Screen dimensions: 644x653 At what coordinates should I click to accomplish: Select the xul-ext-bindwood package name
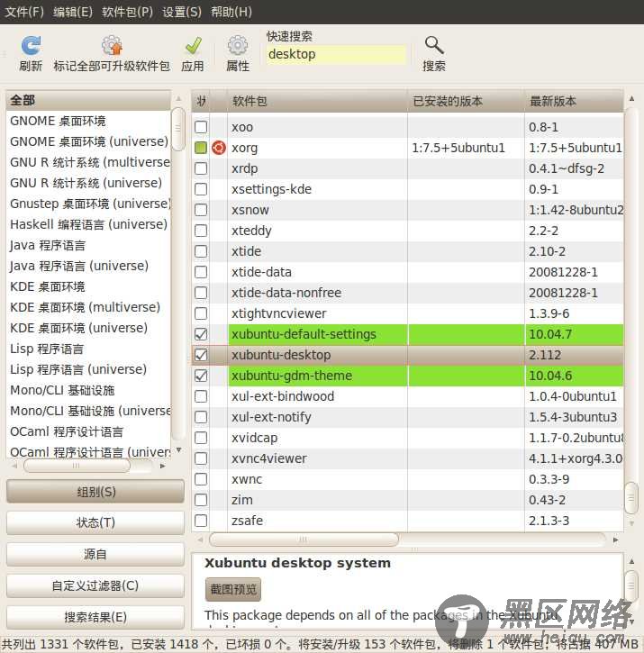(x=283, y=396)
